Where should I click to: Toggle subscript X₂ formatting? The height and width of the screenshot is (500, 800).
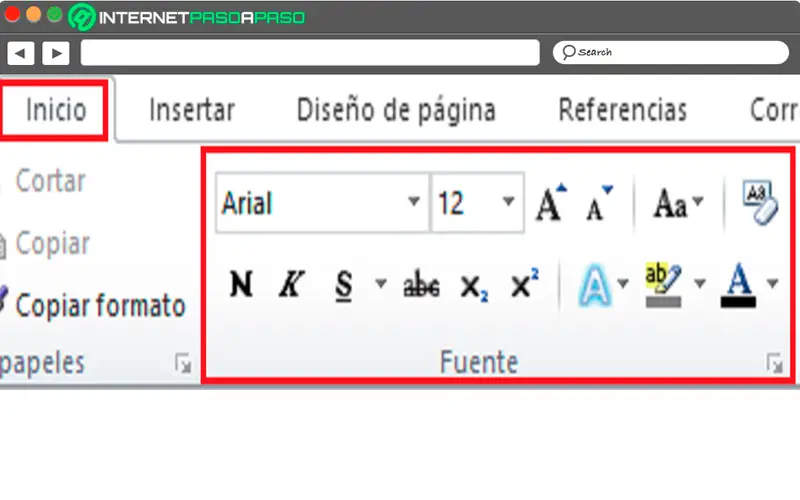(x=474, y=287)
